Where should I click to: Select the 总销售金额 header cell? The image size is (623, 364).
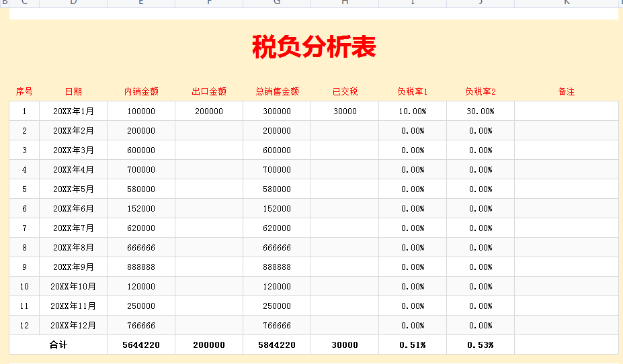pyautogui.click(x=277, y=92)
